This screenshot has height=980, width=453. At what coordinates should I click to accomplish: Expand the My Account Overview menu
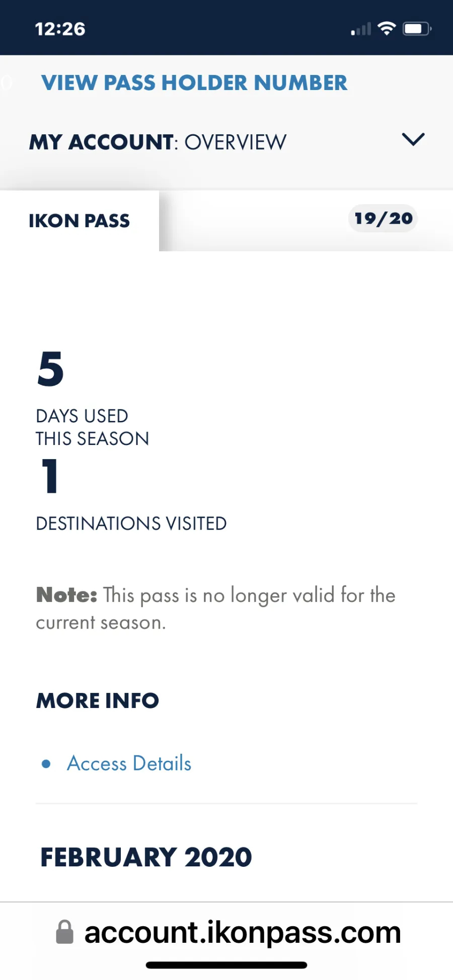158,142
